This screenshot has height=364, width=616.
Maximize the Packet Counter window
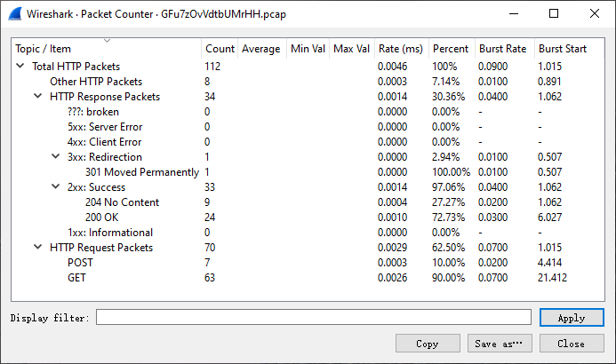pos(554,13)
